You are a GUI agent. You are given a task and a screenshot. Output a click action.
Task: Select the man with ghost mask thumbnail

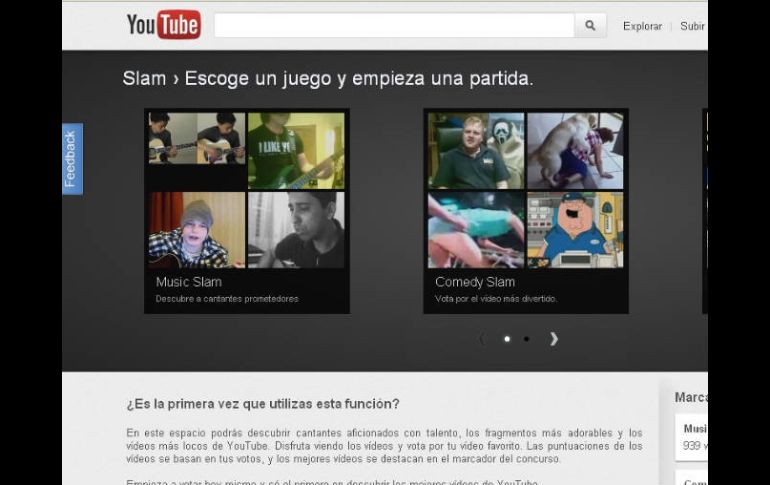click(475, 150)
